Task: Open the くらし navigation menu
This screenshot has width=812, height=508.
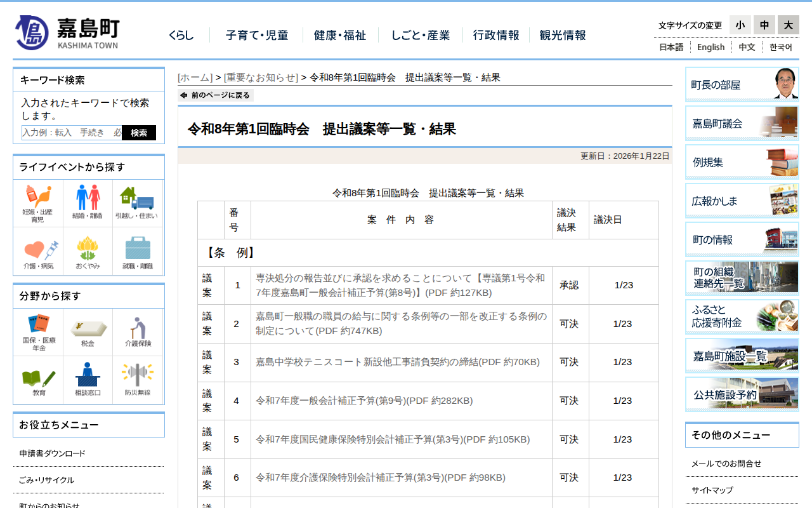Action: (x=181, y=36)
